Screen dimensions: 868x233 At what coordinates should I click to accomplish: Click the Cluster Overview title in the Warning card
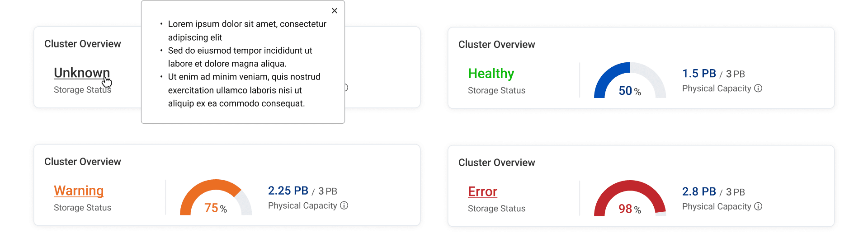coord(82,162)
